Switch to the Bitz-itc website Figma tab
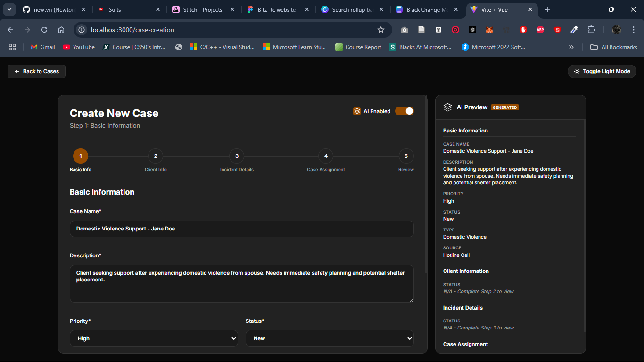The width and height of the screenshot is (644, 362). pos(277,9)
